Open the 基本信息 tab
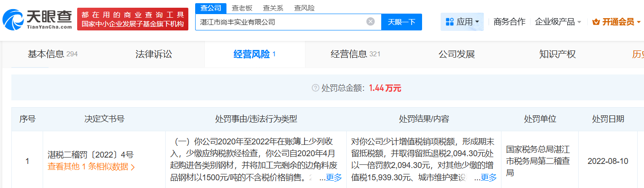This screenshot has height=188, width=644. coord(52,54)
